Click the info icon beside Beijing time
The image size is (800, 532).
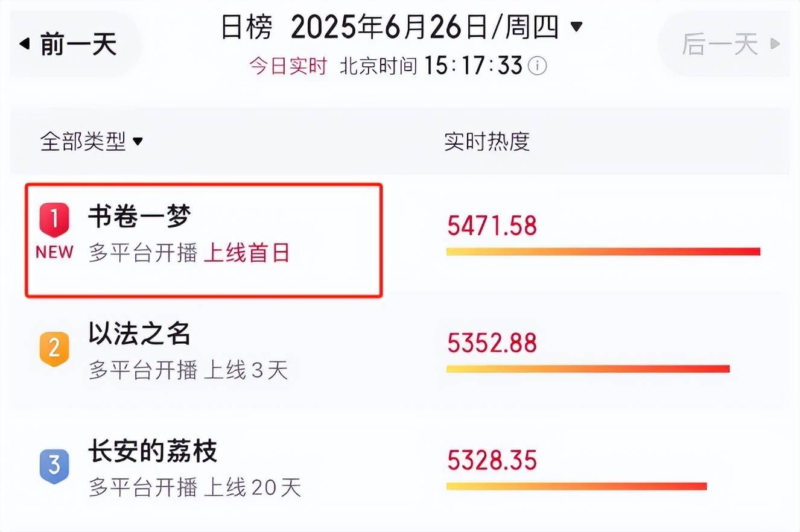tap(538, 65)
